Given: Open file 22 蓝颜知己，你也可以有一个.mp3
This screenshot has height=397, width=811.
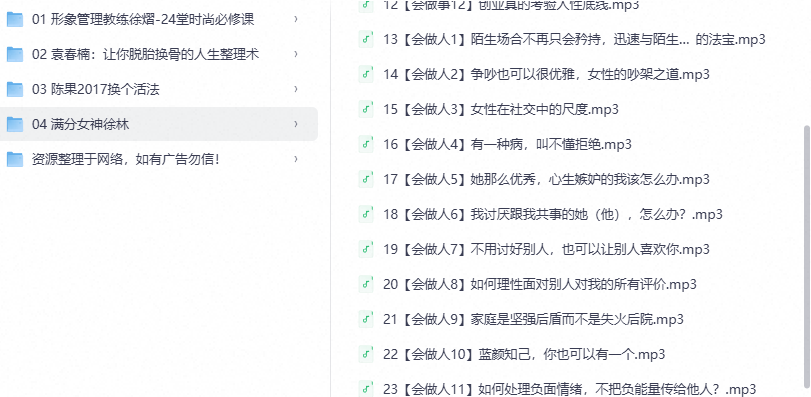Looking at the screenshot, I should click(x=524, y=354).
